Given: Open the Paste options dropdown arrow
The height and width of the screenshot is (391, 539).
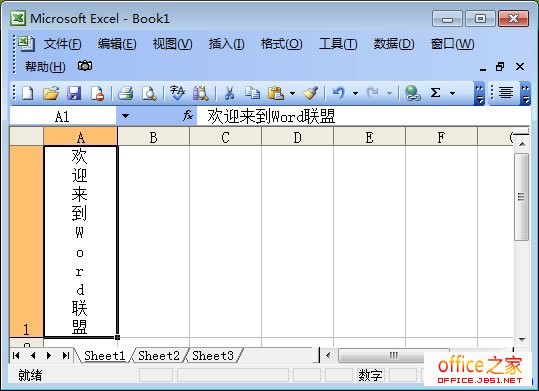Looking at the screenshot, I should click(292, 93).
